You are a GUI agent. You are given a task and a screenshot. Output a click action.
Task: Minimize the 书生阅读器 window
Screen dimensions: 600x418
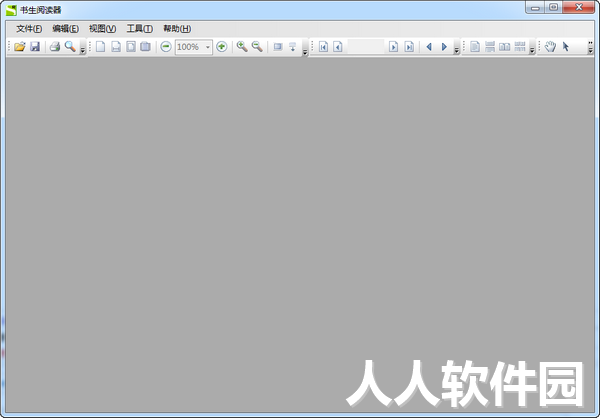535,7
